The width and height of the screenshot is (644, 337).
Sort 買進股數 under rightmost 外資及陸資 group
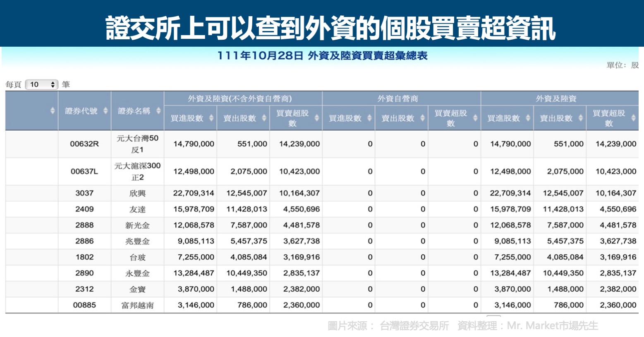click(528, 118)
